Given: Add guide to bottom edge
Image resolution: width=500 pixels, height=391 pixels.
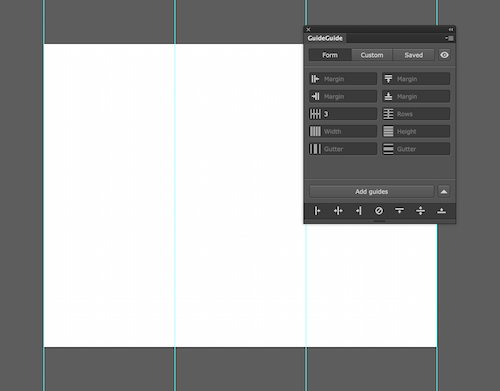Looking at the screenshot, I should [441, 211].
